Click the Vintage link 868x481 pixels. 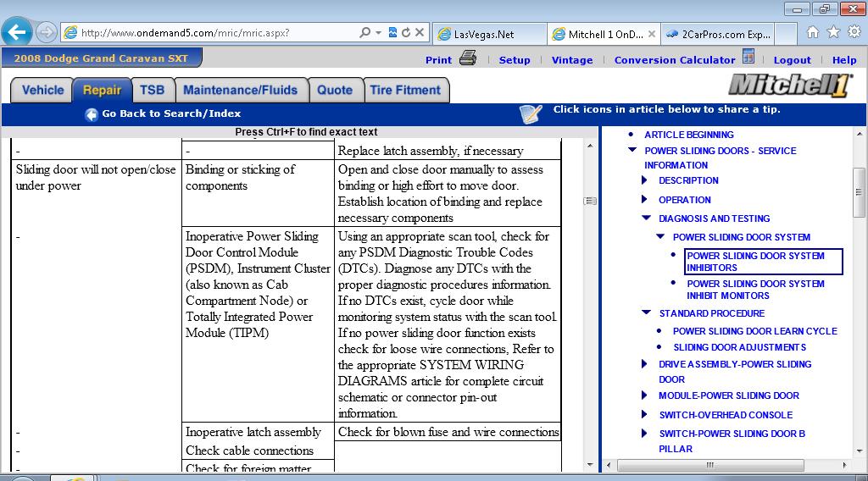point(572,60)
